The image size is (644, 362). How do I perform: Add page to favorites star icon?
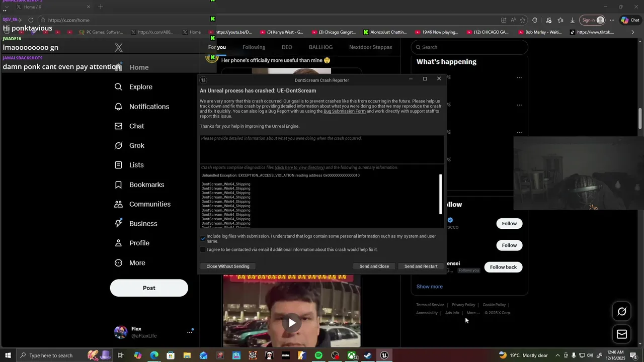click(523, 20)
